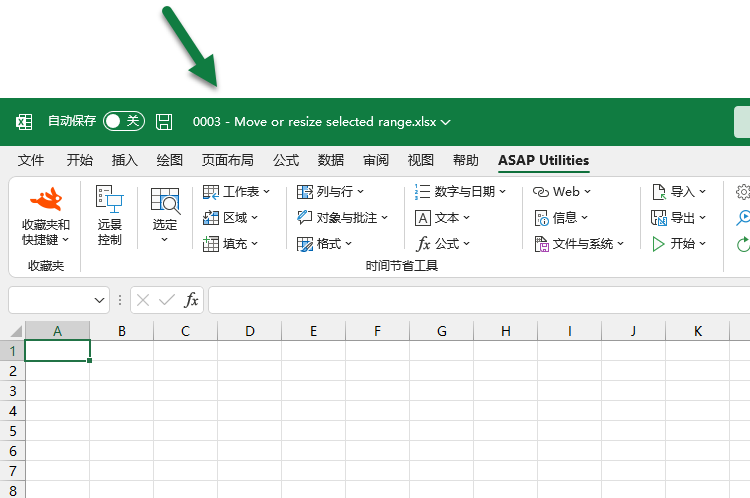
Task: Click the Insert Function fx icon
Action: tap(191, 300)
